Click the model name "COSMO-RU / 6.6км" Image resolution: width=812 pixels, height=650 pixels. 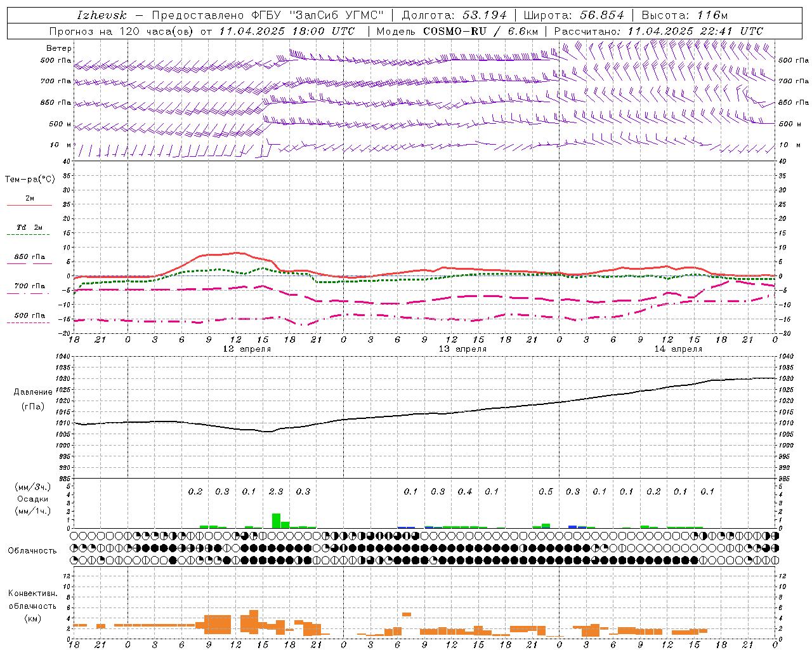point(480,31)
